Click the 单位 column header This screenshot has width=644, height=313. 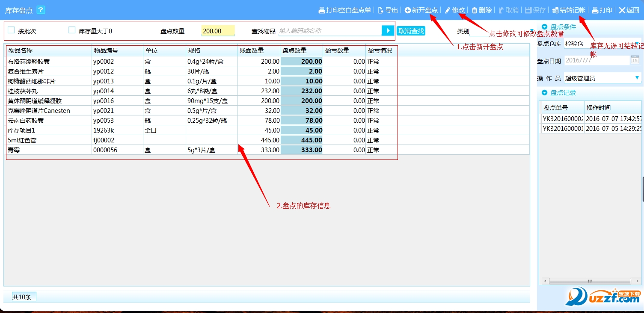pos(164,50)
